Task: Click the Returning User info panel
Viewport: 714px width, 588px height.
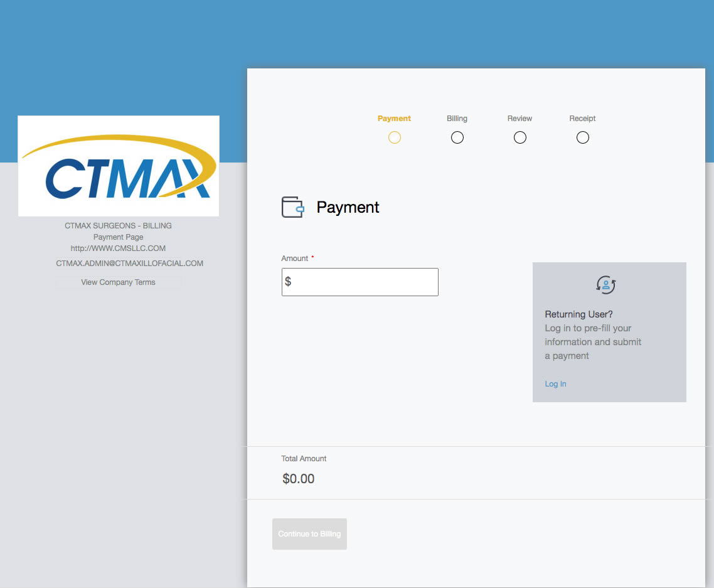Action: tap(609, 332)
